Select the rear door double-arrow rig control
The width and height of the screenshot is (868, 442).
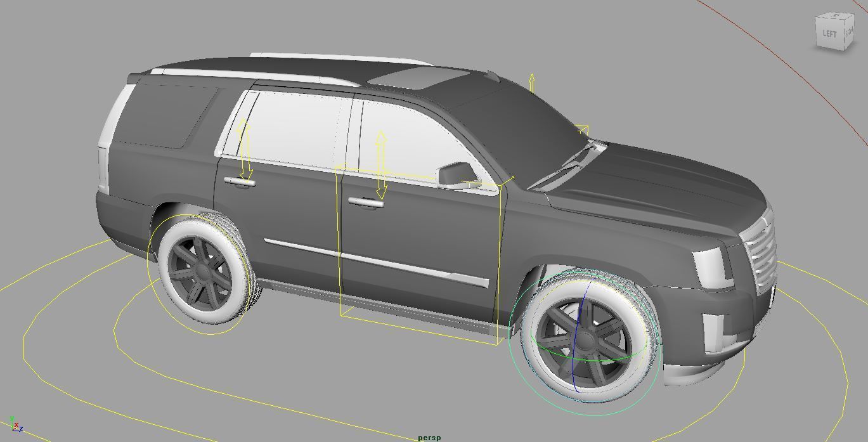(245, 151)
